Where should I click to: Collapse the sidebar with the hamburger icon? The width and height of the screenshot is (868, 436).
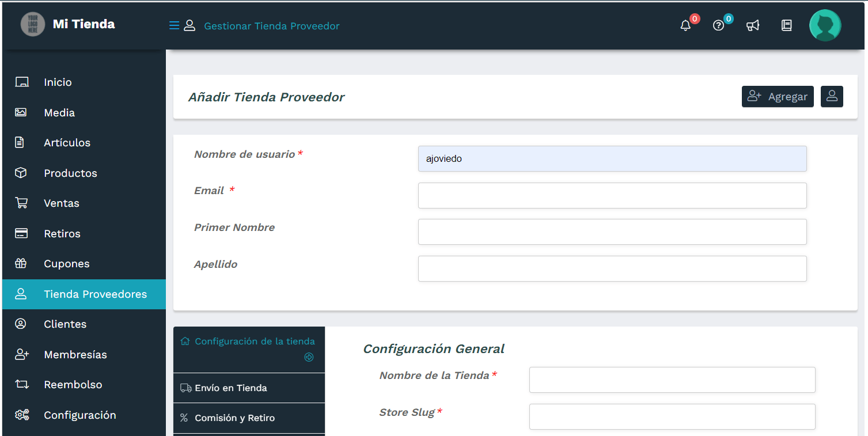pyautogui.click(x=173, y=25)
